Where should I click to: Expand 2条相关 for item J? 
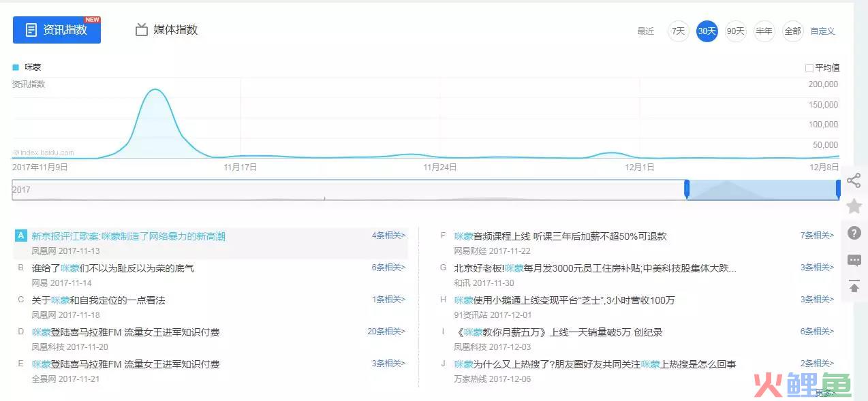point(817,364)
